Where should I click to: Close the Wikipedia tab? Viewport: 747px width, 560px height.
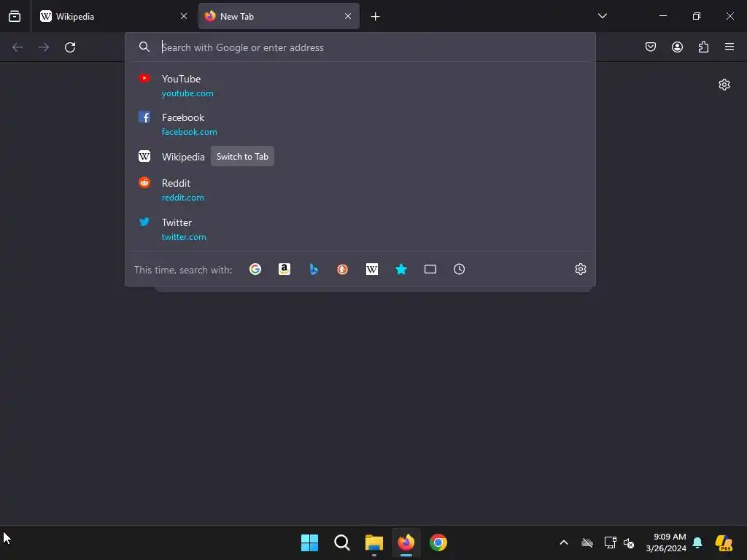(184, 16)
